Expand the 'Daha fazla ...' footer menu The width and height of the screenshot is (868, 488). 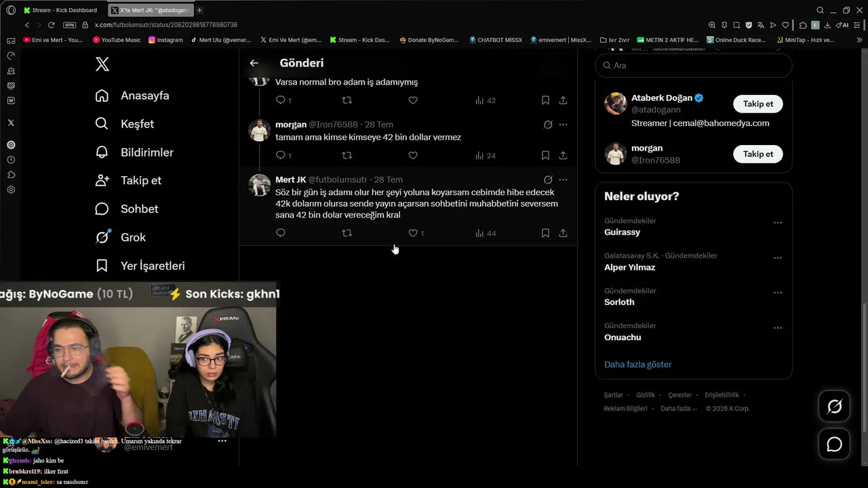point(679,409)
